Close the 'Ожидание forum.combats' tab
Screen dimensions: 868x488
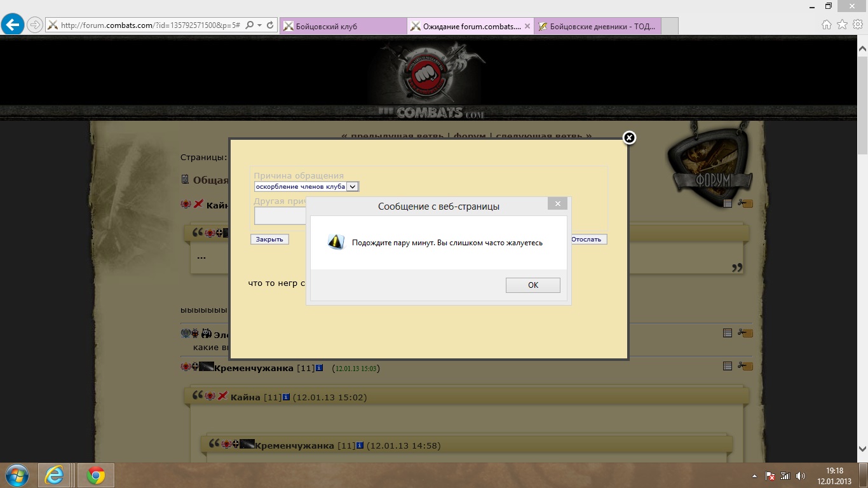(527, 26)
